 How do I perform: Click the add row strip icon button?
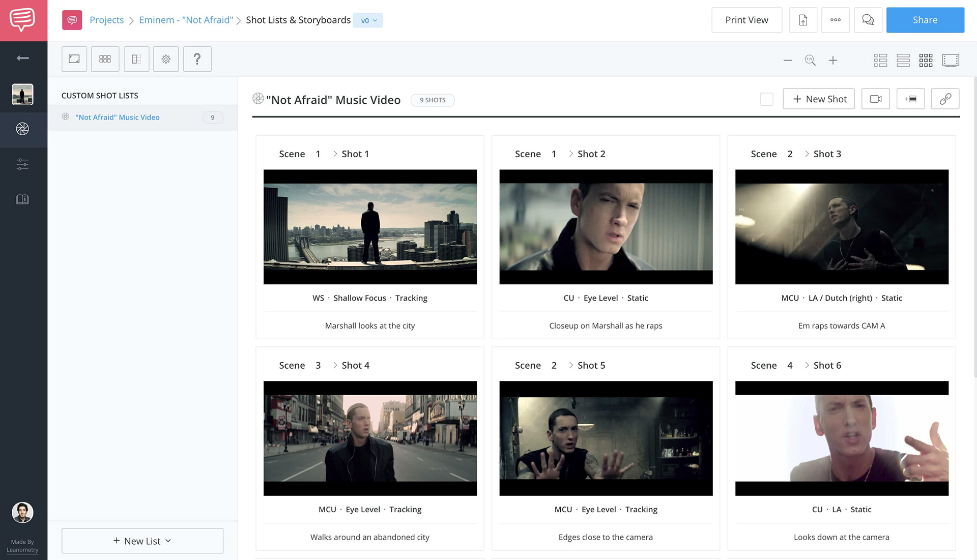[x=911, y=99]
